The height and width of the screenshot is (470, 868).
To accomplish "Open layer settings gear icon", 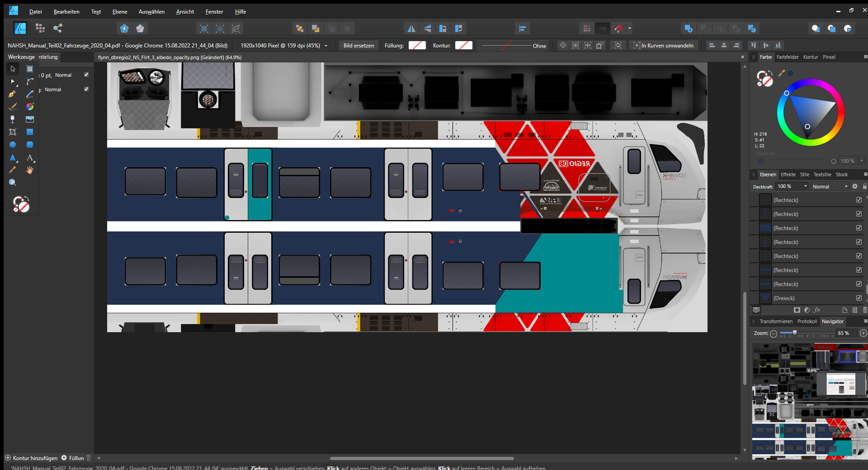I will pyautogui.click(x=855, y=186).
